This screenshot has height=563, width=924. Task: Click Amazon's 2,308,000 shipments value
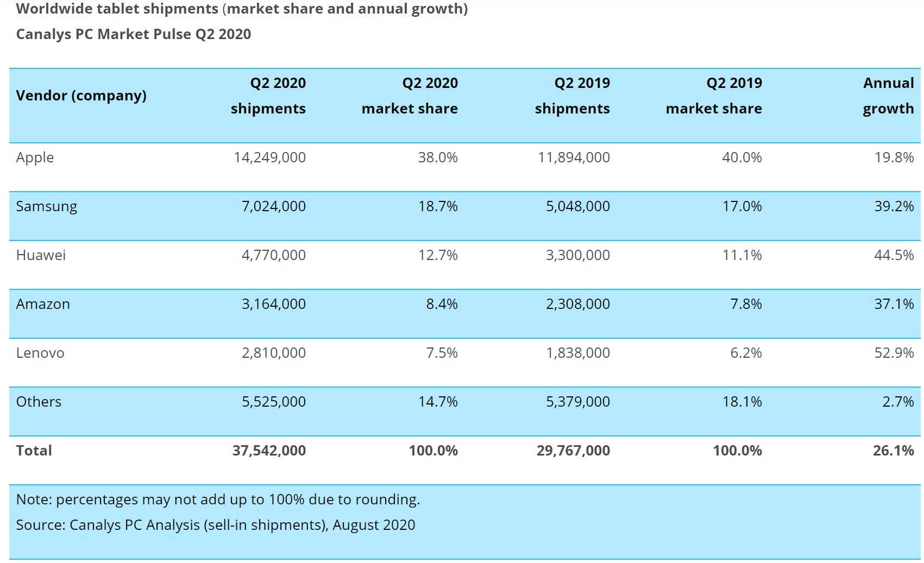click(578, 304)
